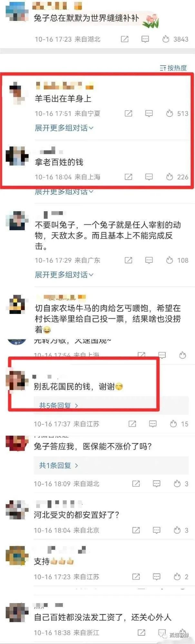Screen dimensions: 195x644
Task: Share the 别乱花国民的钱 comment
Action: 132,424
